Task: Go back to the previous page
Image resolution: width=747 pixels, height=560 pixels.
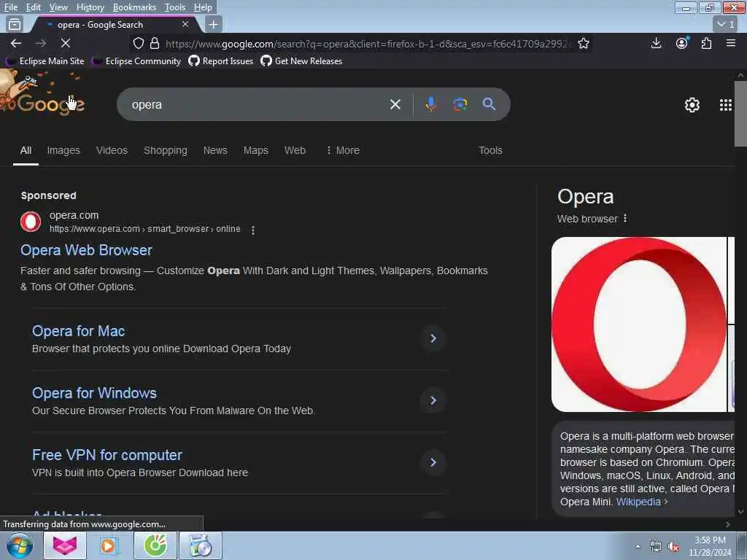Action: 16,43
